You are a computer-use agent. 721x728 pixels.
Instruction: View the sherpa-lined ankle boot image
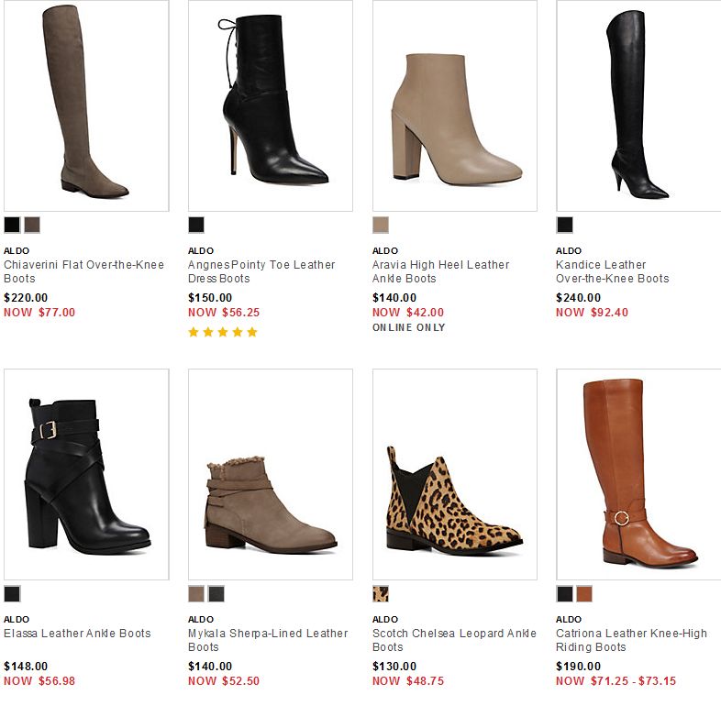(x=271, y=475)
